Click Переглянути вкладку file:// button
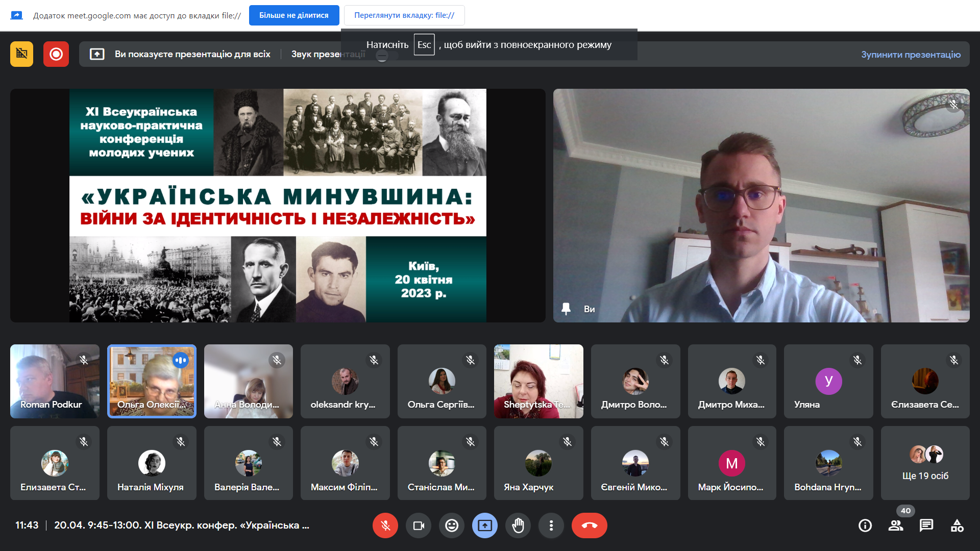Viewport: 980px width, 551px height. point(404,15)
